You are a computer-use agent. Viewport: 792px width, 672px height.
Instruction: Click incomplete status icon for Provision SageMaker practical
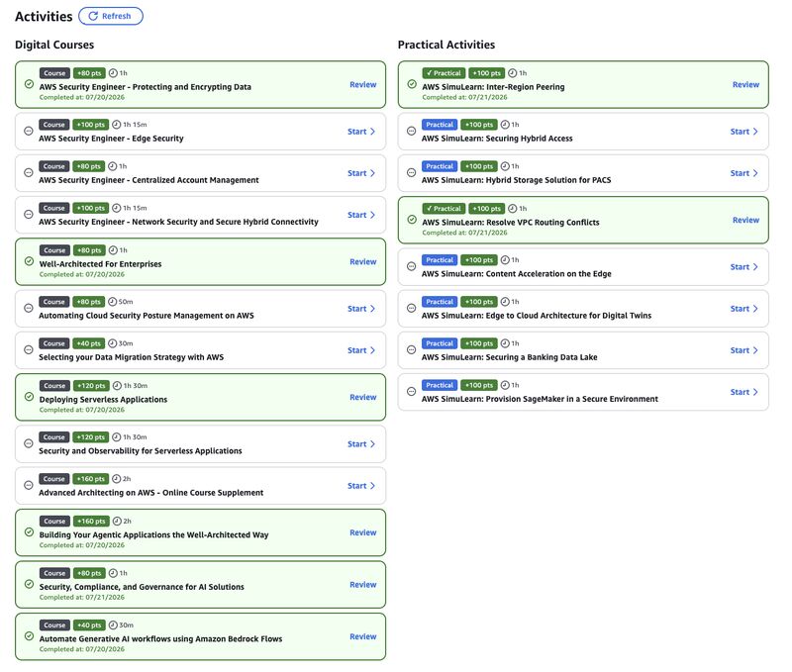pyautogui.click(x=412, y=391)
